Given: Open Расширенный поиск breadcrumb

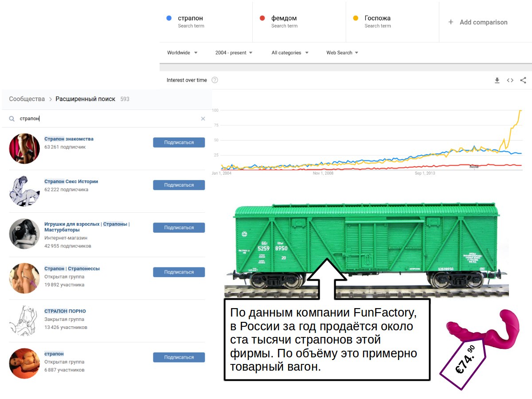Looking at the screenshot, I should [86, 99].
